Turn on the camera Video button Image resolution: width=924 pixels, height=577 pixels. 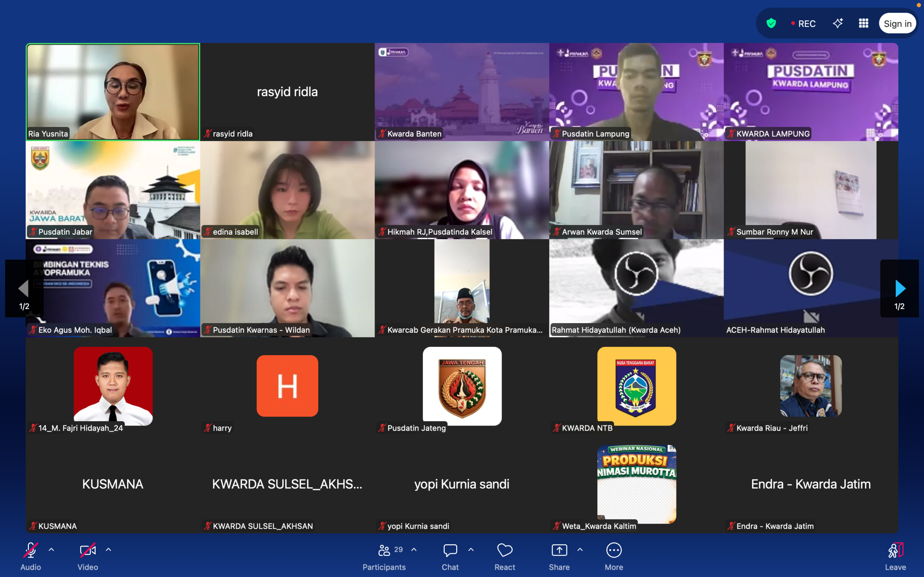87,550
